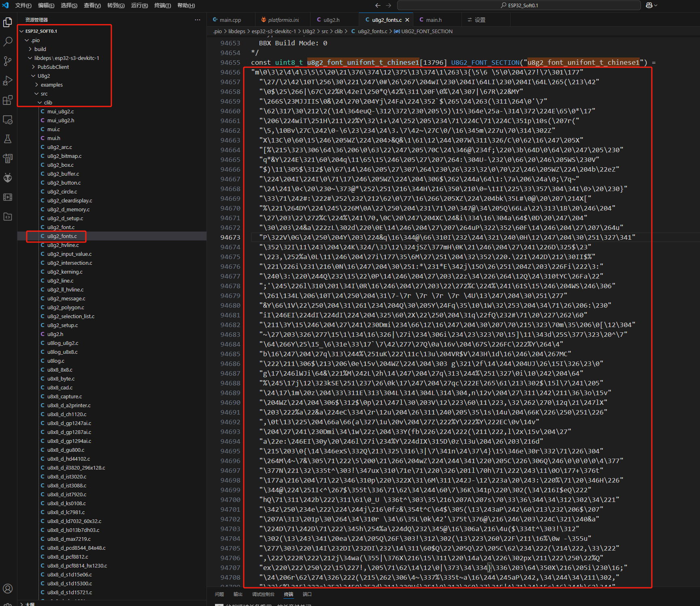Close the u8g2_fonts.c editor tab
The image size is (700, 606).
tap(407, 20)
